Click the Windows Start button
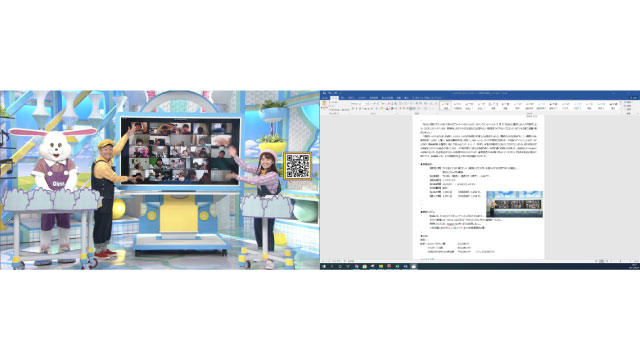Screen dimensions: 640x360 tap(324, 266)
